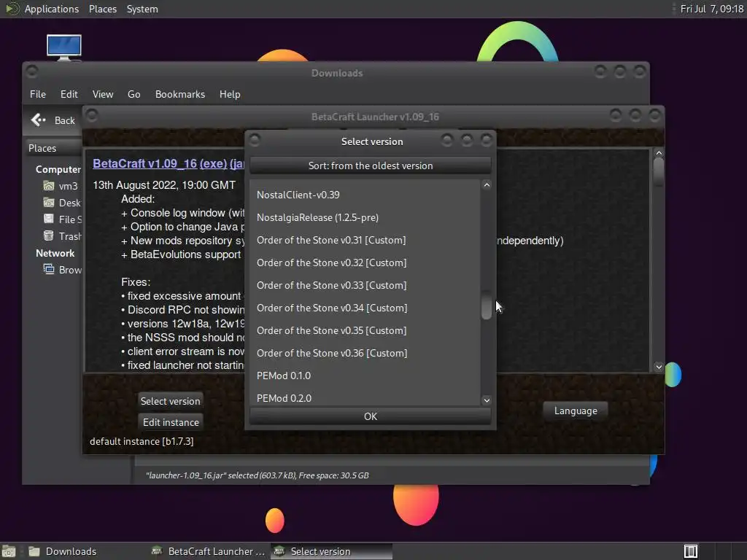The height and width of the screenshot is (560, 747).
Task: Open View menu in Downloads window
Action: point(103,94)
